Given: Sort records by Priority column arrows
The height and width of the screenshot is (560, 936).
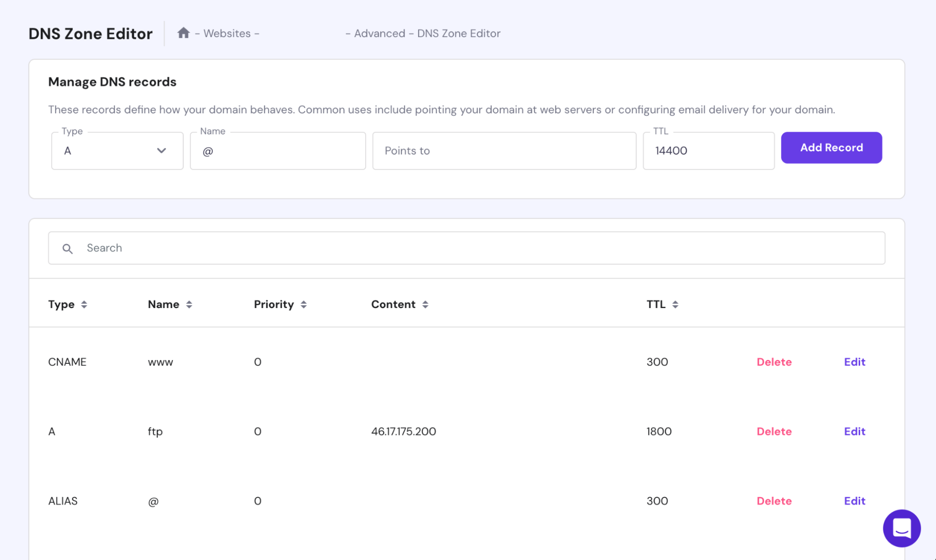Looking at the screenshot, I should point(303,304).
